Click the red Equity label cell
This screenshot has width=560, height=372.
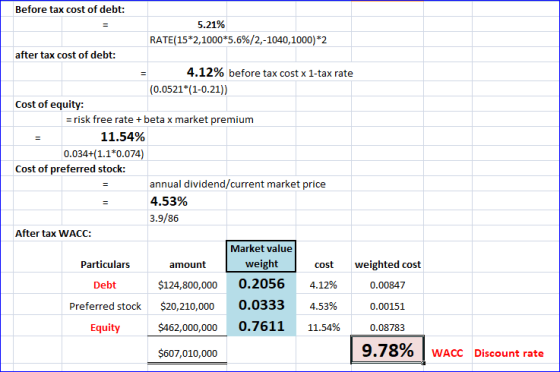coord(105,327)
